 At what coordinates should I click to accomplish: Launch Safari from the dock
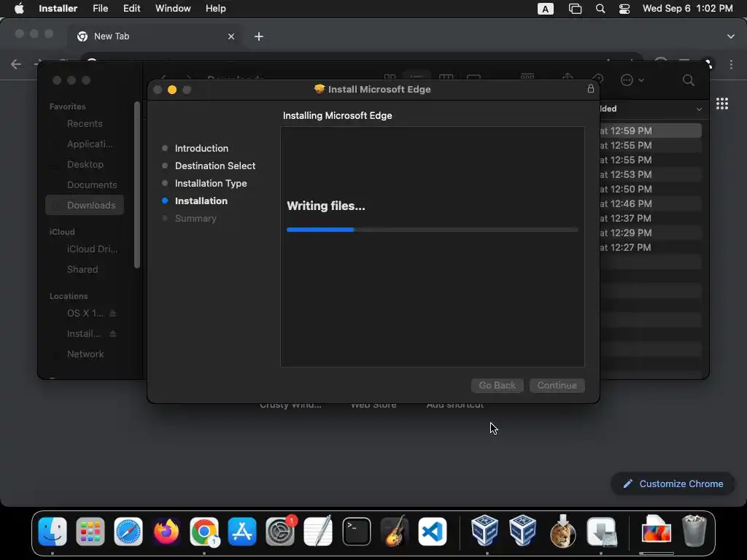(128, 532)
